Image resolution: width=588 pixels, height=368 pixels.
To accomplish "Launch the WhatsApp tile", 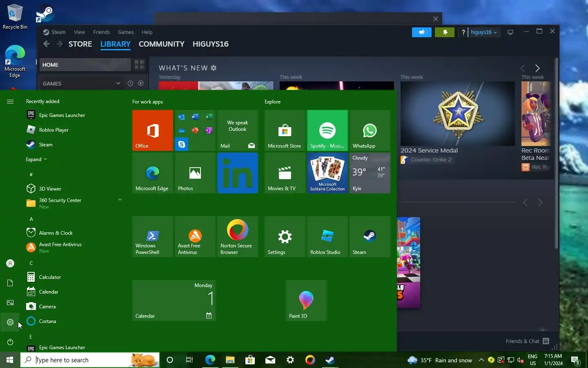I will click(370, 130).
